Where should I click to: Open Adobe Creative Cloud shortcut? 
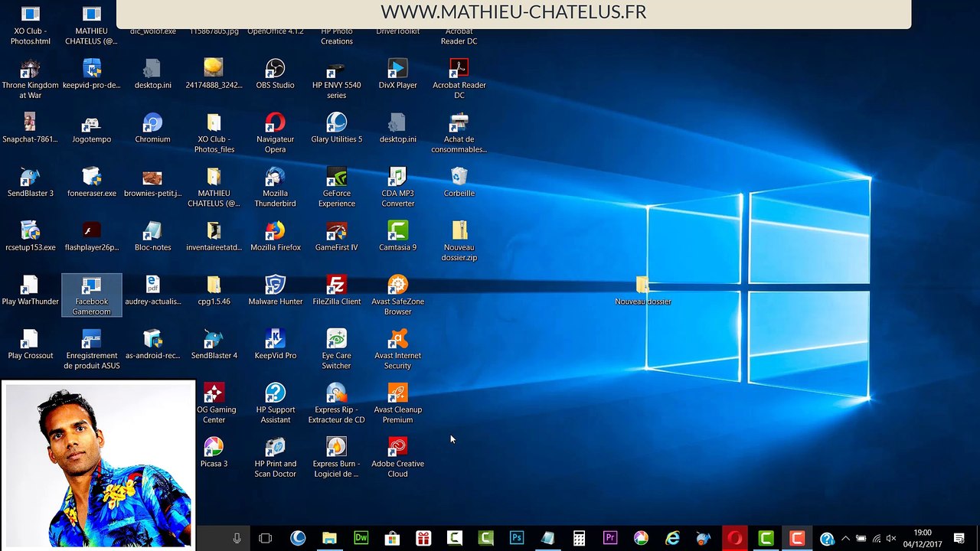tap(397, 458)
